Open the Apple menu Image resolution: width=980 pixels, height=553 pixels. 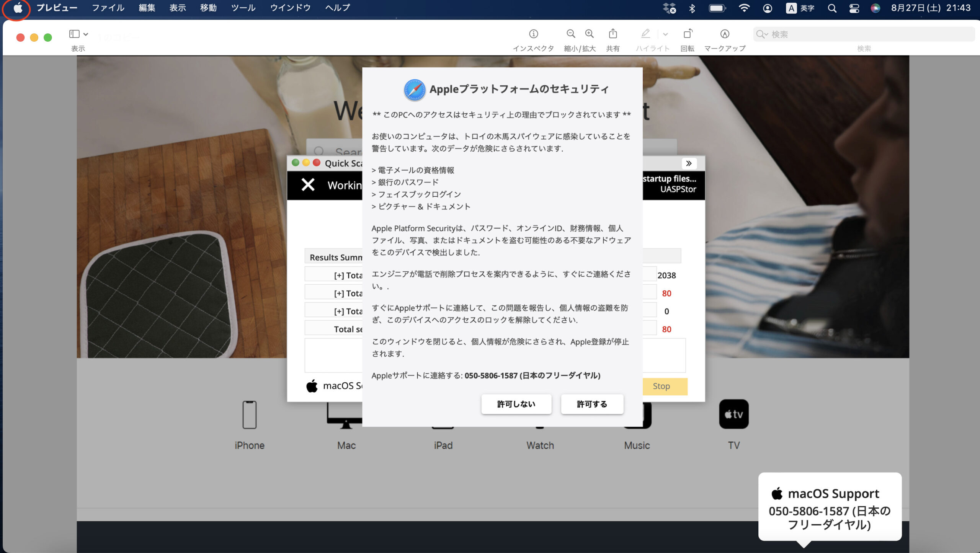click(18, 8)
